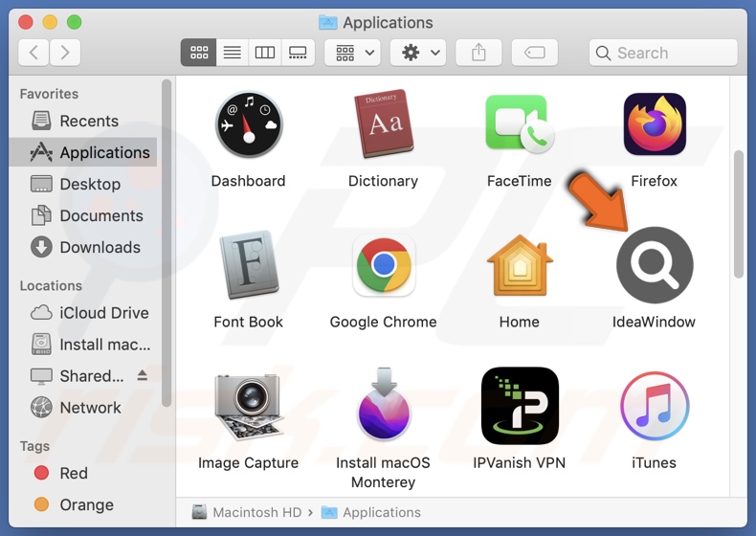Viewport: 756px width, 536px height.
Task: Click the main pane vertical scrollbar
Action: [738, 213]
